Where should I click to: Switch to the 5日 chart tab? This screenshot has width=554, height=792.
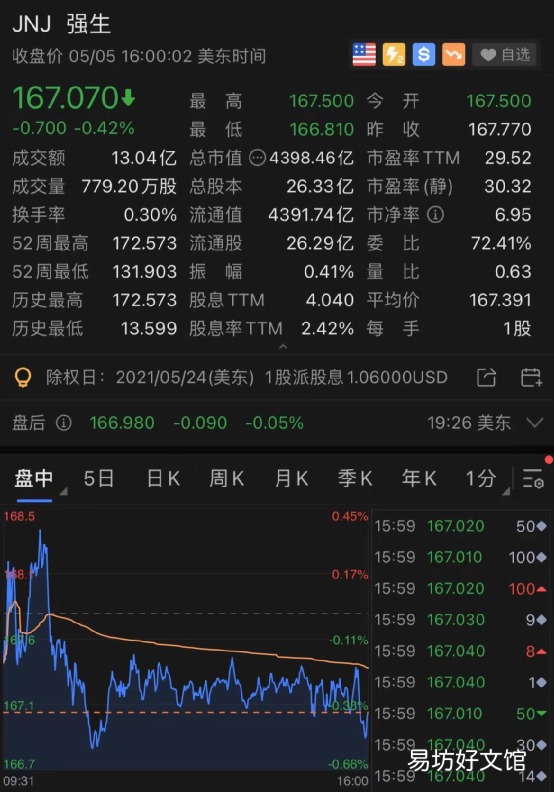coord(98,478)
